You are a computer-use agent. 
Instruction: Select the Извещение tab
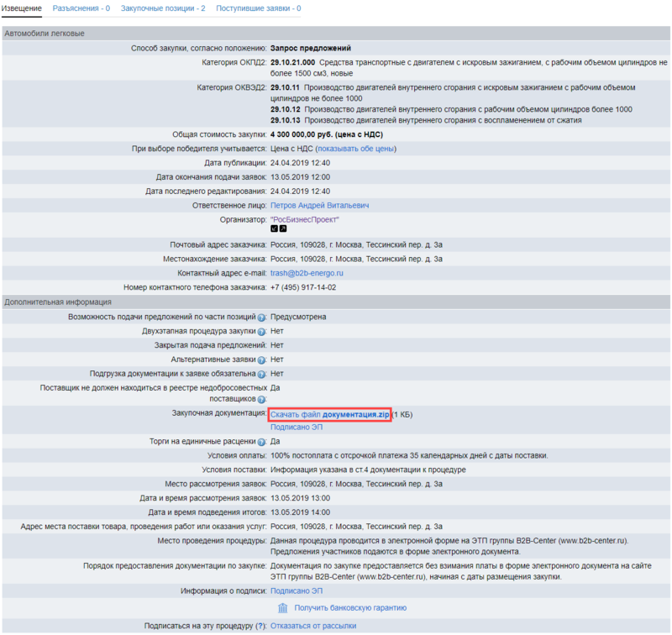coord(22,8)
